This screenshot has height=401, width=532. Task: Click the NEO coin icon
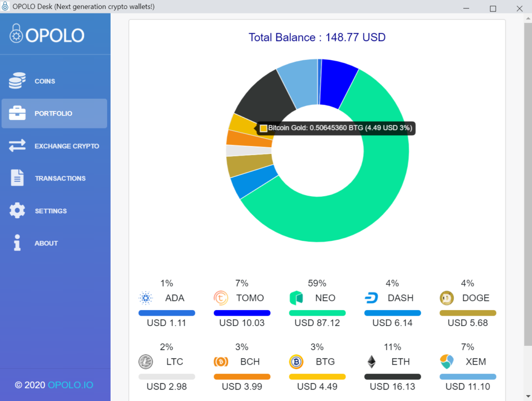pos(296,298)
